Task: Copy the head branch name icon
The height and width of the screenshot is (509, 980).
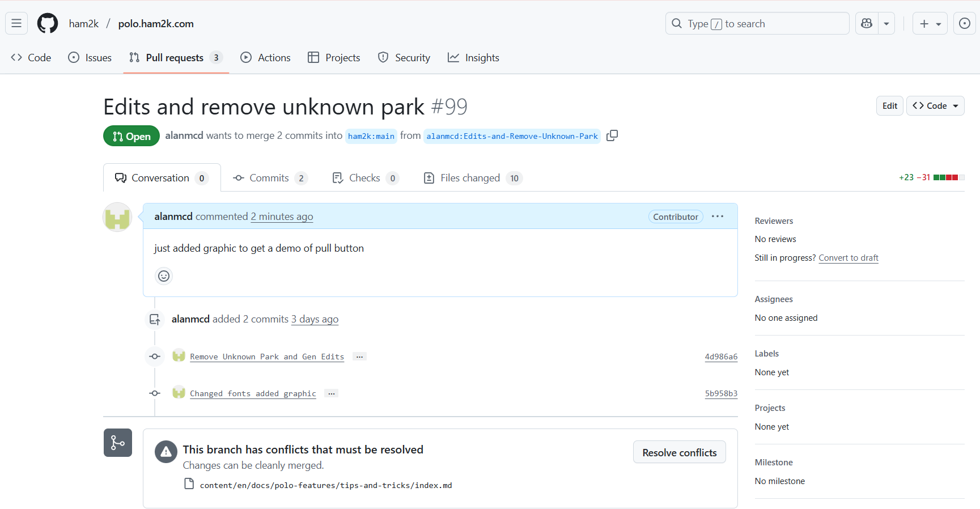Action: [612, 136]
